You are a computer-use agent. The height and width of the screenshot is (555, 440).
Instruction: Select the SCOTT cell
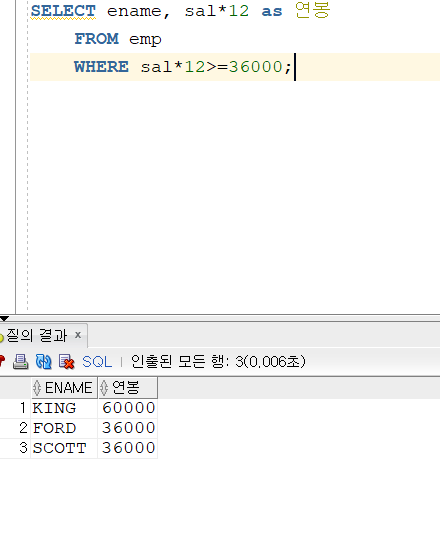coord(64,448)
